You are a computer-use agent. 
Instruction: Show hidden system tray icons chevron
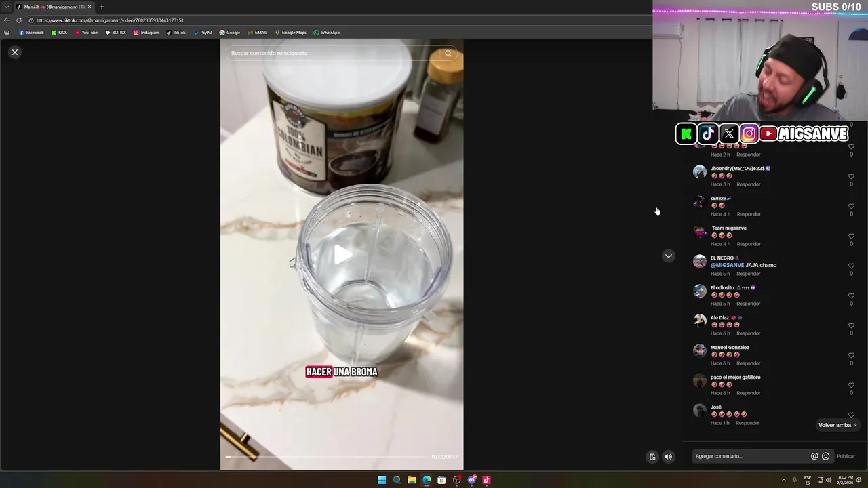coord(784,480)
